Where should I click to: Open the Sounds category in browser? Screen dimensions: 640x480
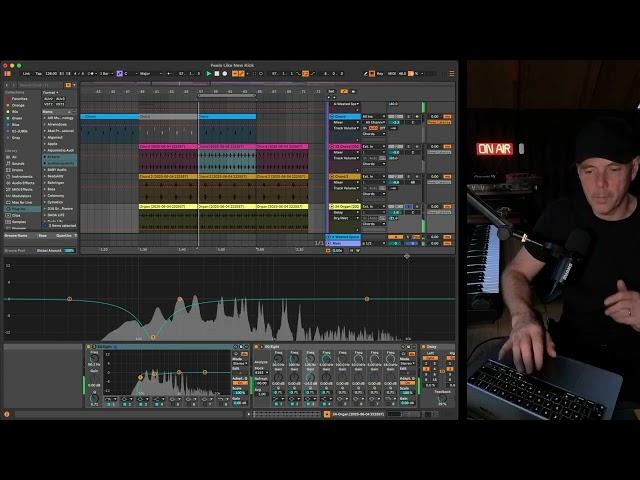(18, 164)
